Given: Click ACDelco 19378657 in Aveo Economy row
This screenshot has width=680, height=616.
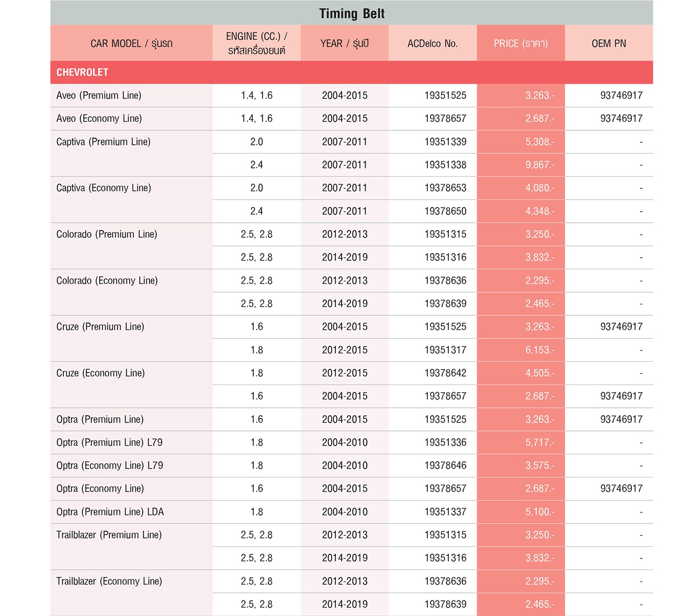Looking at the screenshot, I should tap(445, 118).
